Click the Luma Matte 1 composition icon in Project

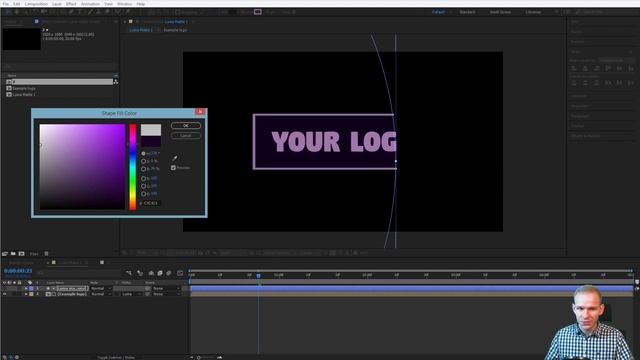coord(9,94)
